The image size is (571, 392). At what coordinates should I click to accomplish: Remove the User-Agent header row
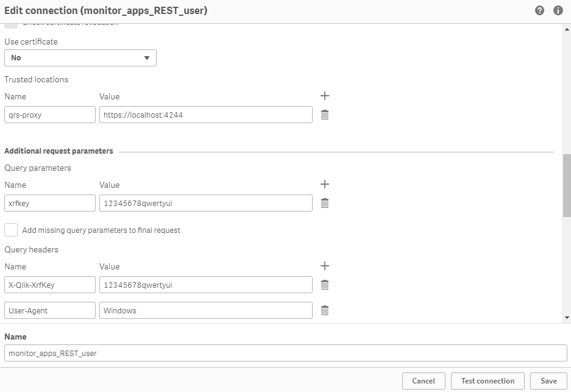[x=325, y=310]
